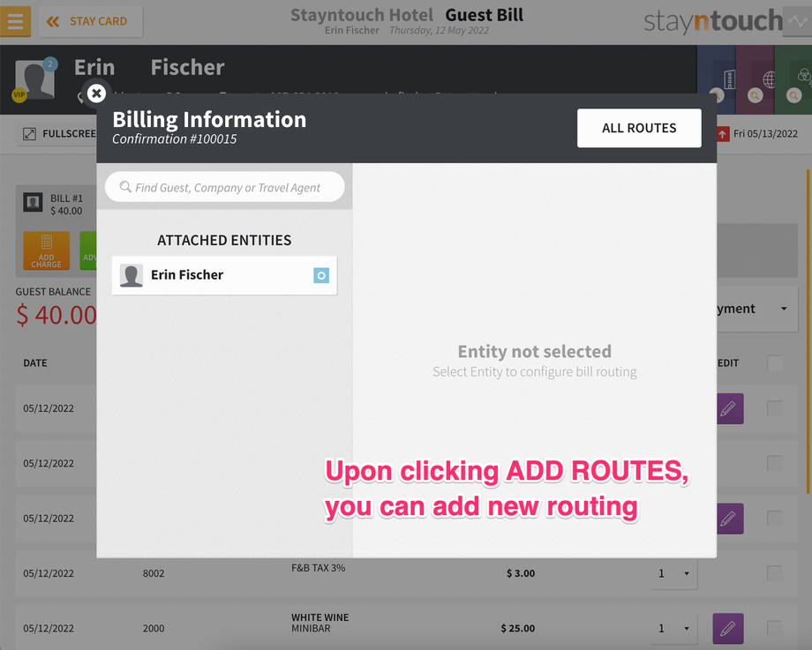Click the VIP badge on guest avatar
This screenshot has height=650, width=812.
19,95
